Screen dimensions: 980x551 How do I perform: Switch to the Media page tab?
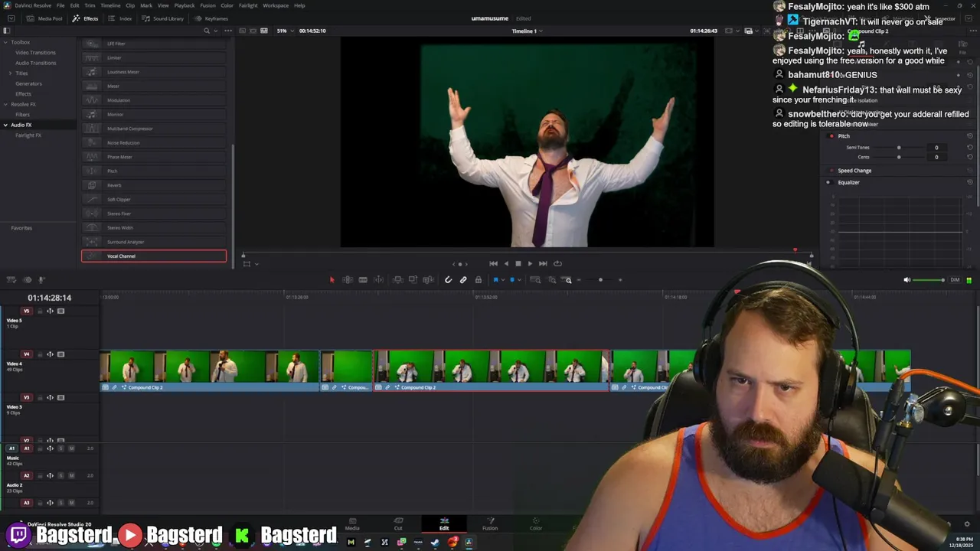(x=352, y=524)
